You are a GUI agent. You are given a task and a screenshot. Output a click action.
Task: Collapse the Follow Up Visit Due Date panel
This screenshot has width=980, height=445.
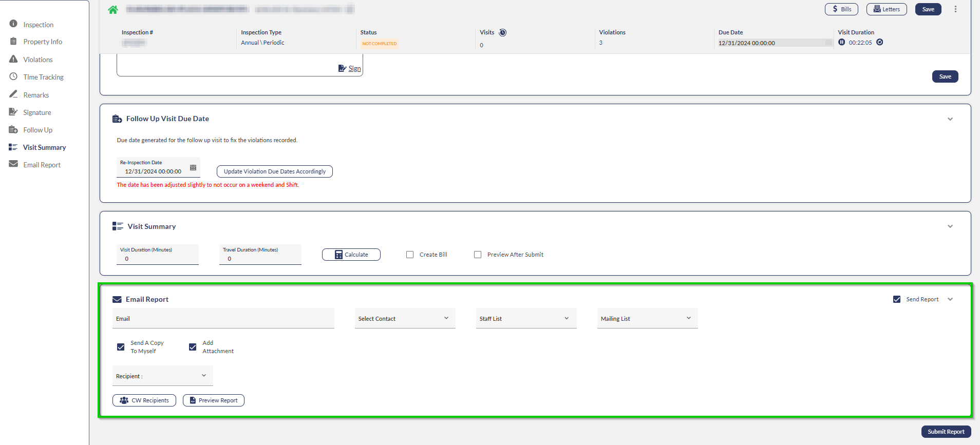pos(950,119)
